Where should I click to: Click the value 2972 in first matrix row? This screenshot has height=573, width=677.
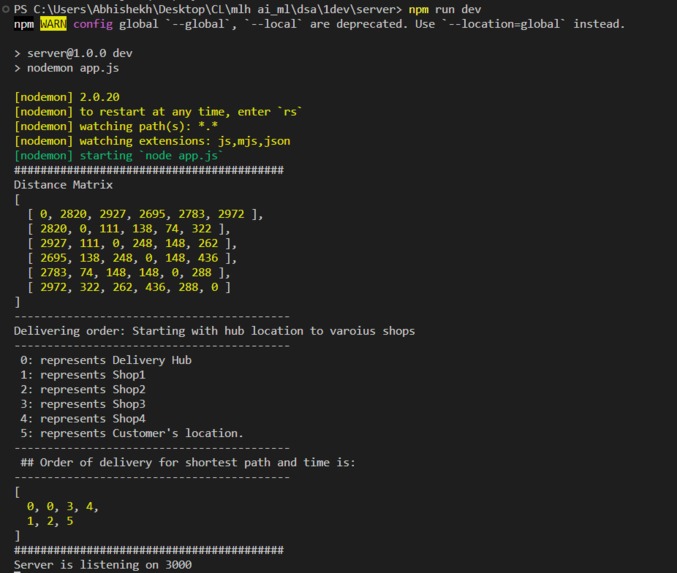coord(231,214)
